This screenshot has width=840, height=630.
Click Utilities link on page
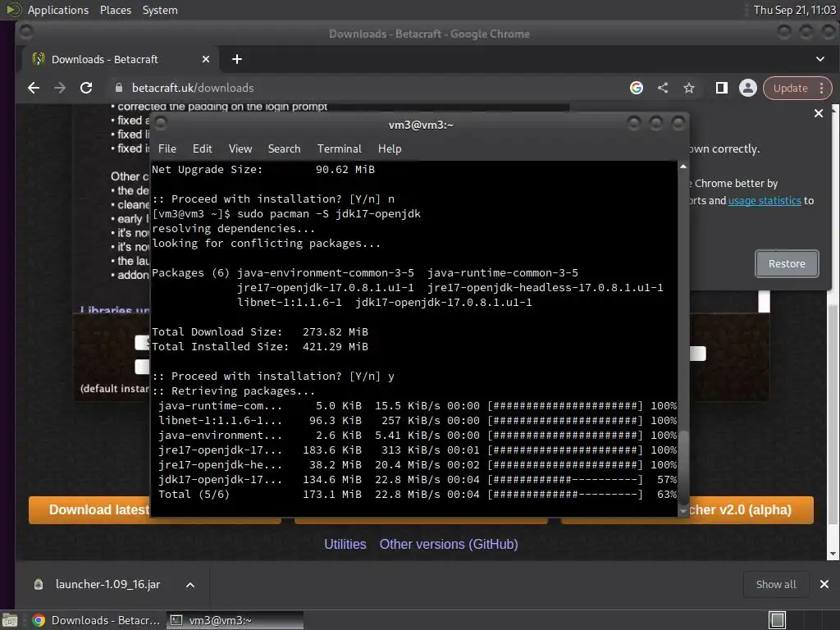(345, 545)
